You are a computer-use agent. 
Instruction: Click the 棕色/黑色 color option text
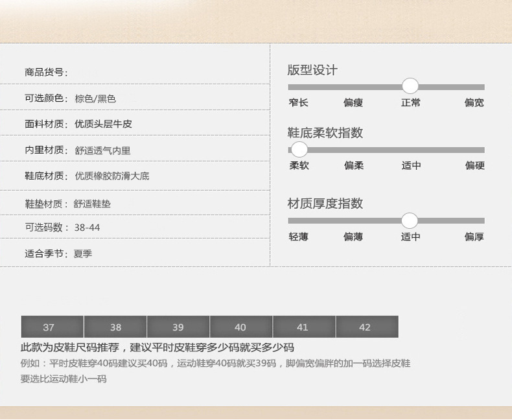pyautogui.click(x=95, y=99)
